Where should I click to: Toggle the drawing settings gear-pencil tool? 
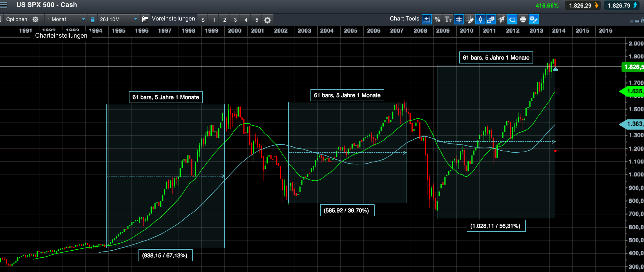tap(534, 19)
